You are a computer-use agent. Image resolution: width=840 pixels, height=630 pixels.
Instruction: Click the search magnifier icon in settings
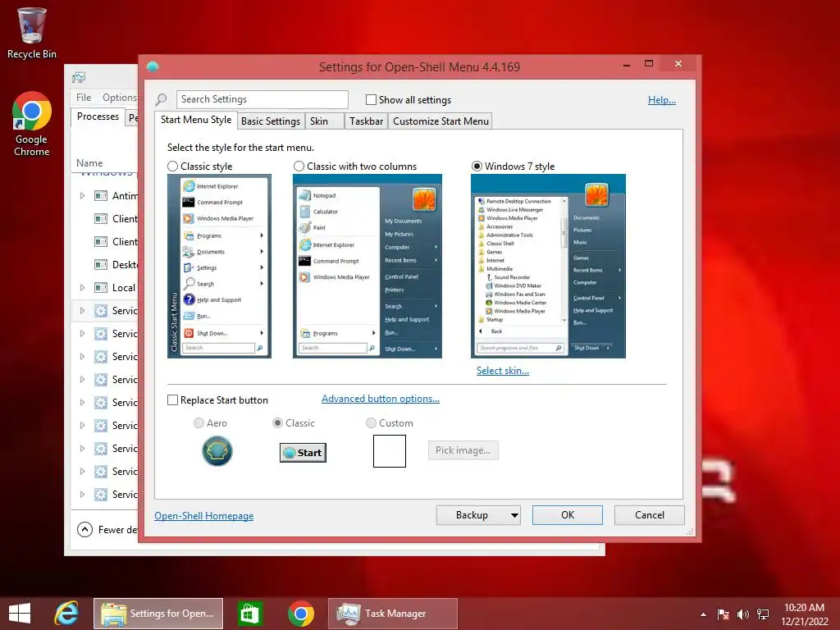[x=162, y=99]
